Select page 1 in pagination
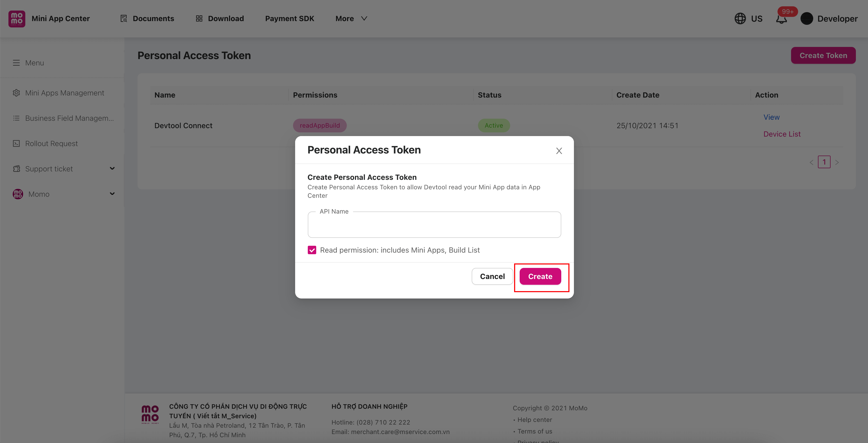 coord(824,162)
